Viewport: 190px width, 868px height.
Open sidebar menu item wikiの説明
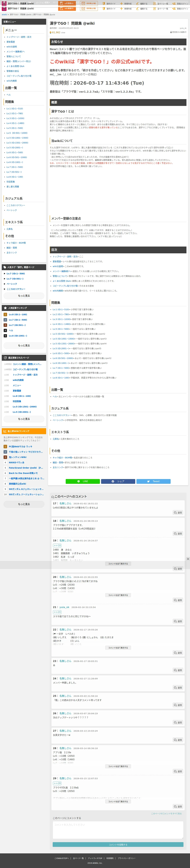click(x=12, y=47)
